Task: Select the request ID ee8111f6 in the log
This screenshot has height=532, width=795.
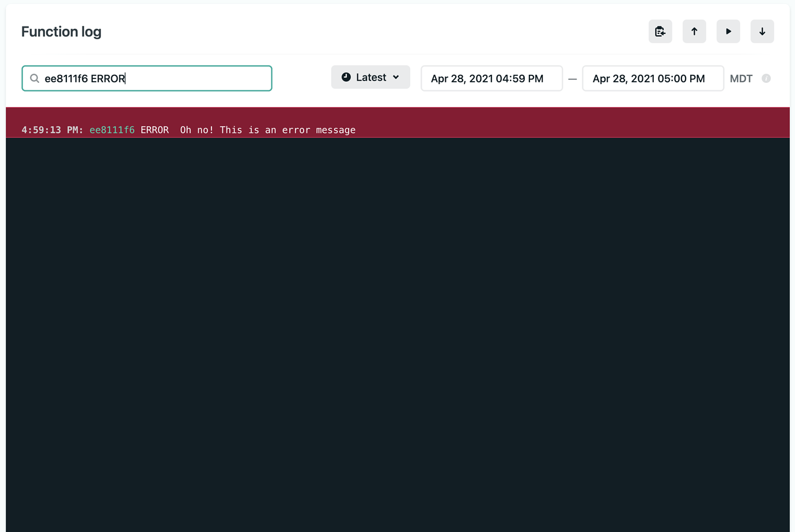Action: tap(112, 130)
